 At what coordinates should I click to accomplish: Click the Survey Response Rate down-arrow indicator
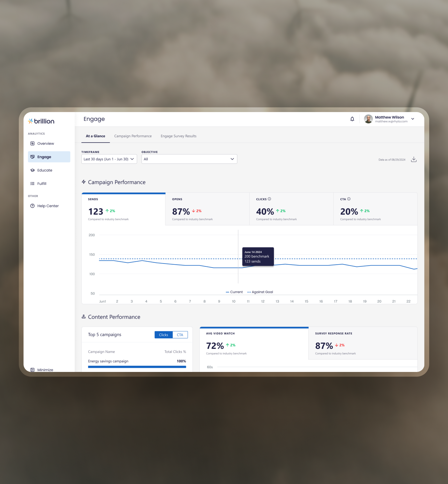coord(340,345)
